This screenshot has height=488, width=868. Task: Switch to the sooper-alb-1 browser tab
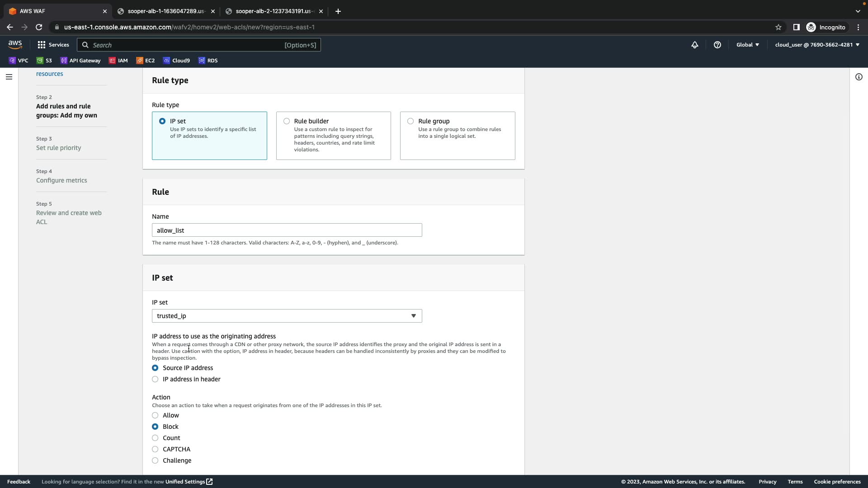pos(165,11)
